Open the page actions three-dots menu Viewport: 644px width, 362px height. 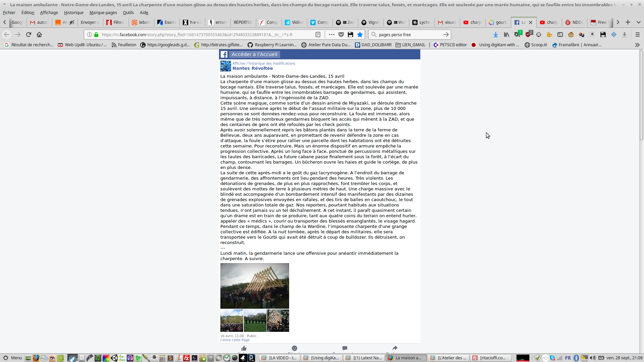click(x=331, y=35)
